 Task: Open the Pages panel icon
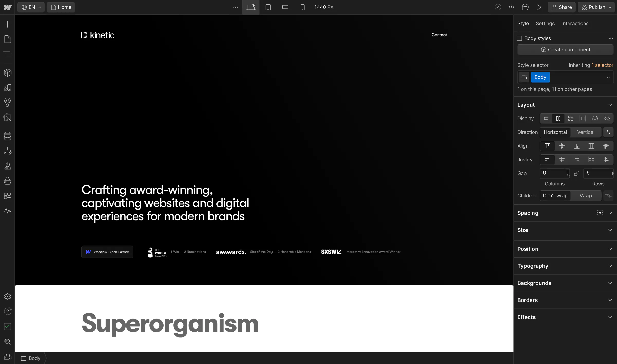click(x=7, y=39)
